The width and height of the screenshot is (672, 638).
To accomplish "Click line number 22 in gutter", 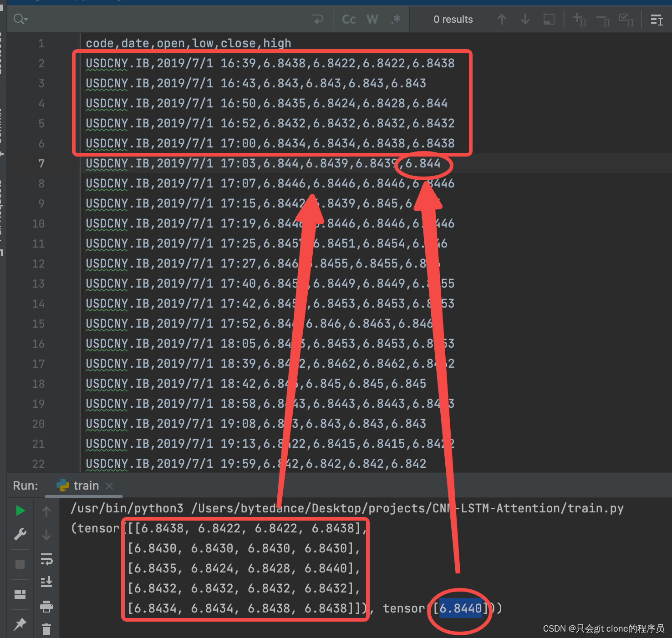I will (38, 464).
